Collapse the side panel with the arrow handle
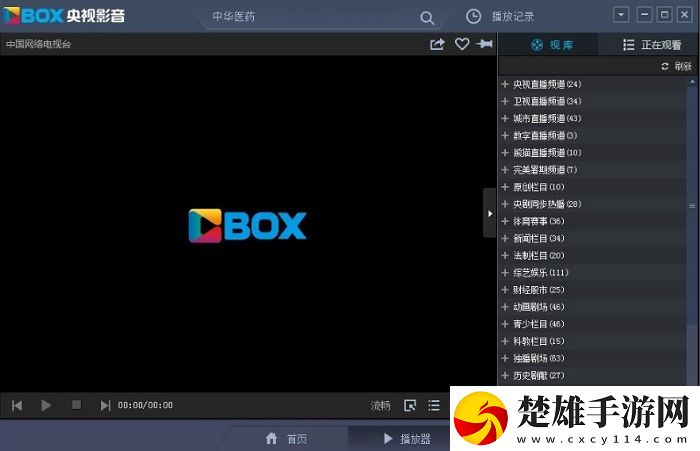700x451 pixels. click(490, 213)
